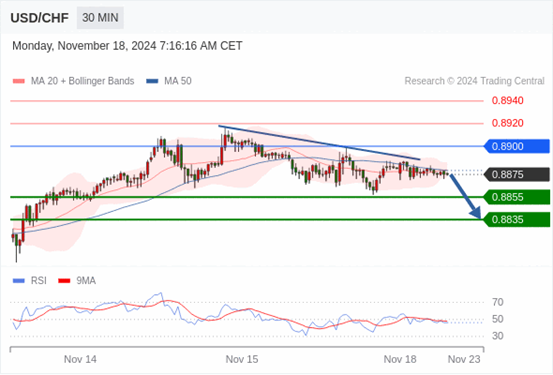
Task: Click the Nov 18 date axis label
Action: tap(400, 359)
